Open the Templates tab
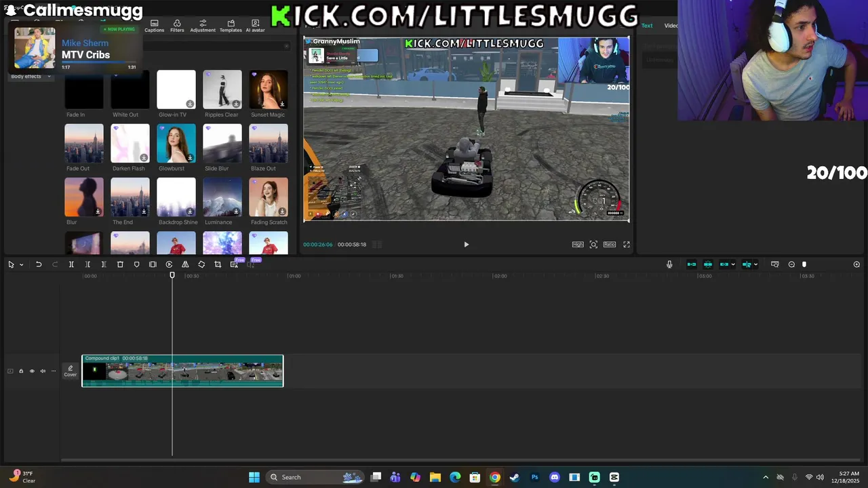The width and height of the screenshot is (868, 488). coord(231,26)
